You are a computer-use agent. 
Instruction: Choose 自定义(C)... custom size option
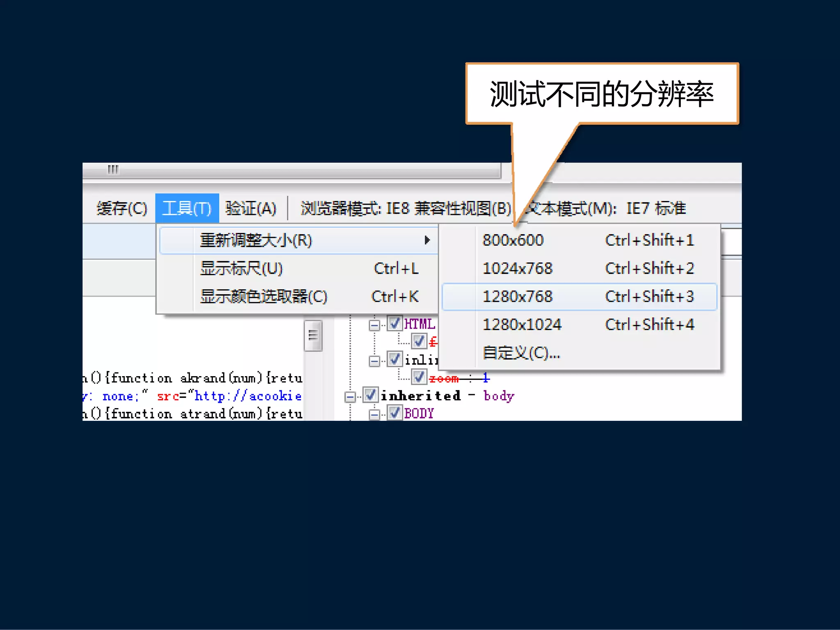(580, 353)
